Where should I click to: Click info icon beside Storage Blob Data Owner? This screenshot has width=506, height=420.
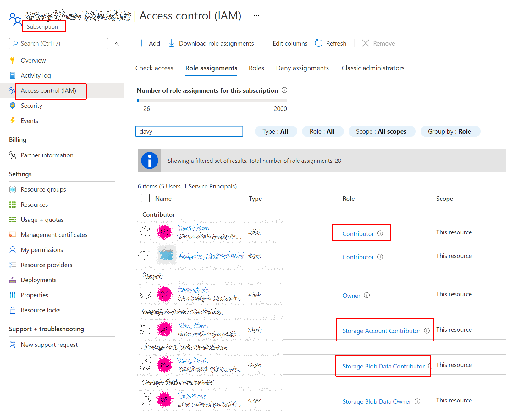(417, 401)
